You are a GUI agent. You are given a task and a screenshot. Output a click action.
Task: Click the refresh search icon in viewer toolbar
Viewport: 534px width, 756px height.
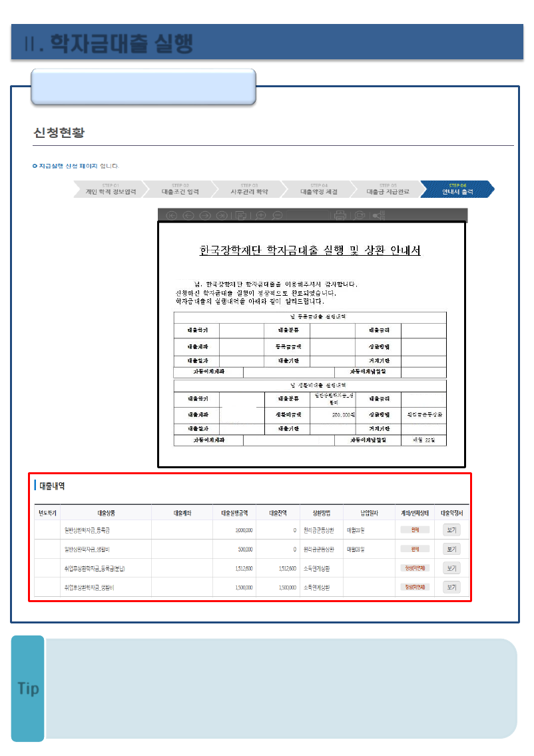360,216
